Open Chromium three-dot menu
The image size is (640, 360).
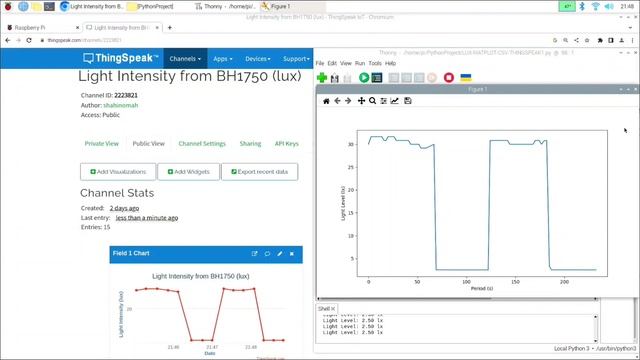[x=633, y=40]
